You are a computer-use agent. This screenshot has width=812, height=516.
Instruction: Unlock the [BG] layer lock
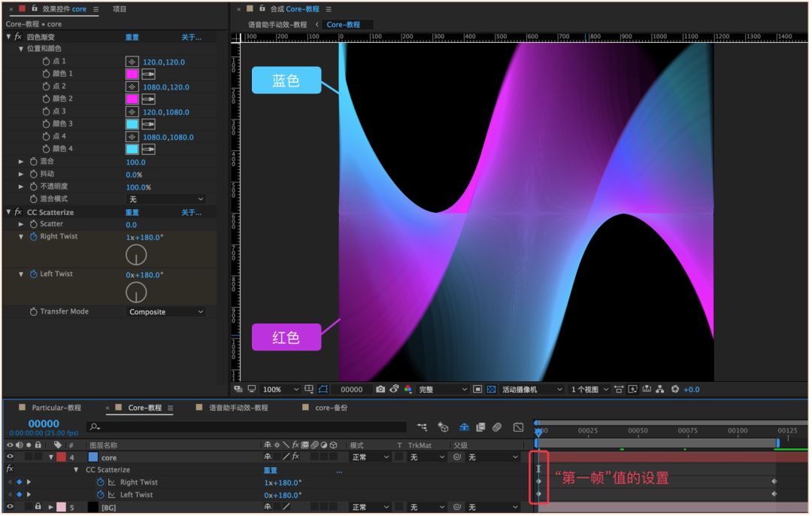click(38, 507)
